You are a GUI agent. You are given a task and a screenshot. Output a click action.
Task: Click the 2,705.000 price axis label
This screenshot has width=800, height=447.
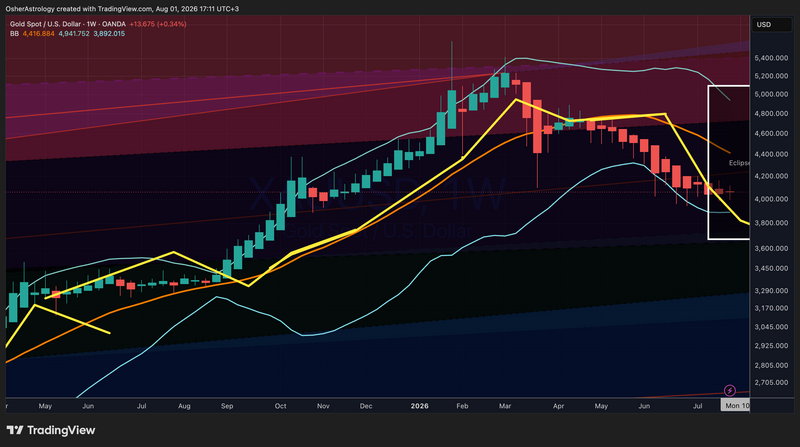771,382
